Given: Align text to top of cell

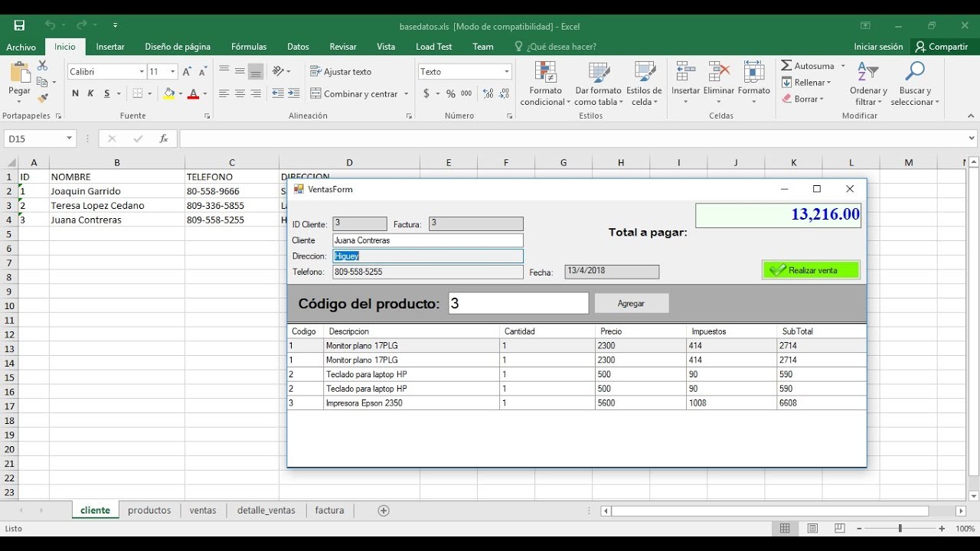Looking at the screenshot, I should 224,71.
